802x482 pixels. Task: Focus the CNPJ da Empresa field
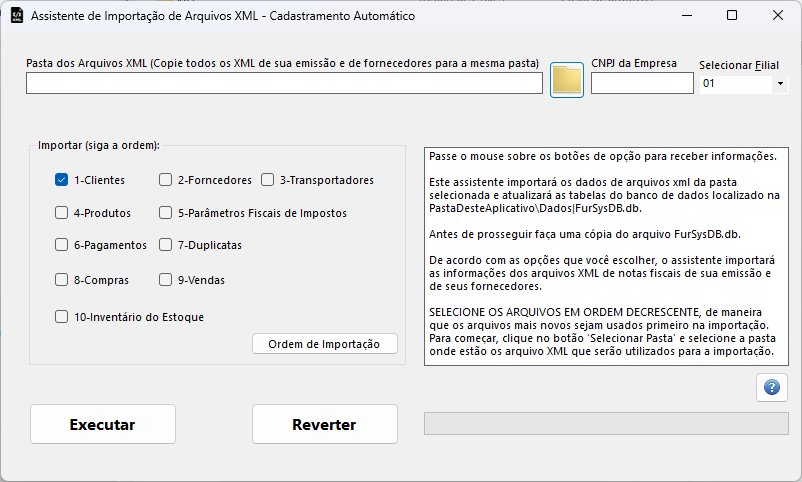click(641, 84)
